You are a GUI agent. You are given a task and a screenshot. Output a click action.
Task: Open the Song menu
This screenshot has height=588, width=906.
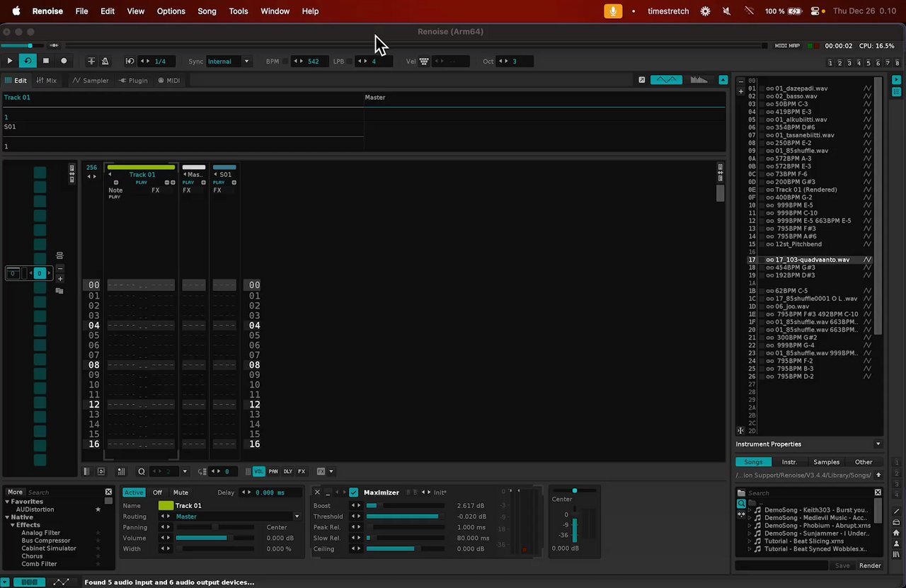point(207,11)
